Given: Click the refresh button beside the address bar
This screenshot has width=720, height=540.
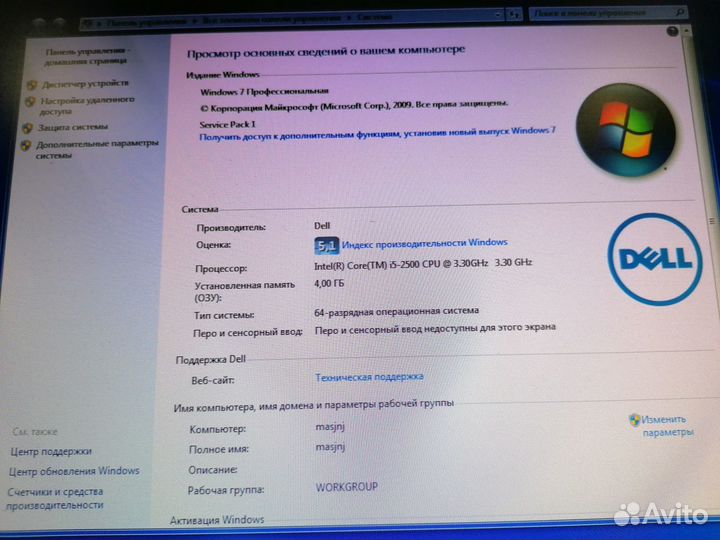Looking at the screenshot, I should [x=514, y=15].
